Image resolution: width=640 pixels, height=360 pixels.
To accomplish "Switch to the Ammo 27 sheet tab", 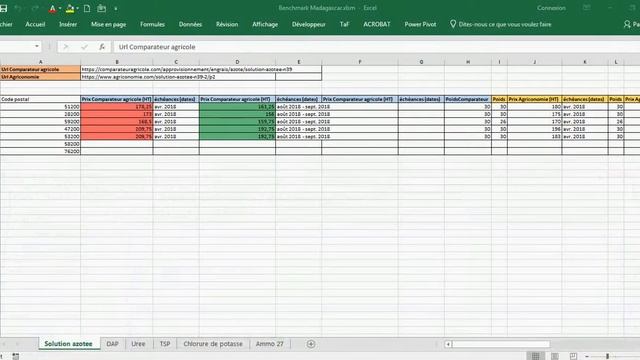I will 269,344.
